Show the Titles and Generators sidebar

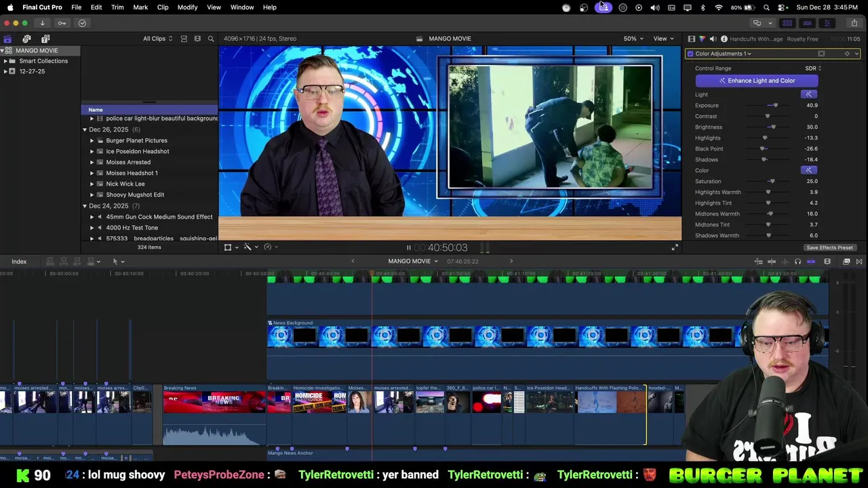coord(45,39)
